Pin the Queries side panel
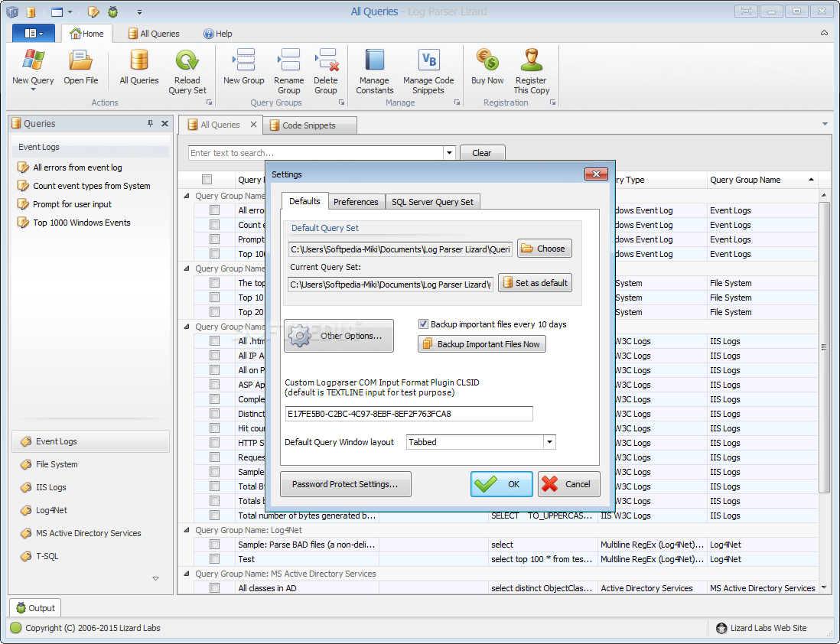The width and height of the screenshot is (840, 644). click(x=150, y=124)
